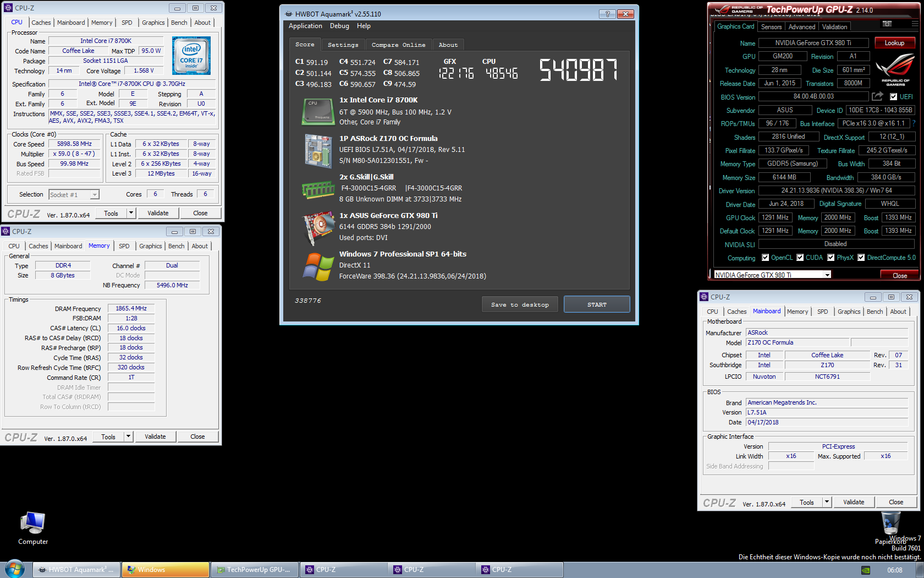
Task: Open the Validation tab in GPU-Z
Action: [x=834, y=27]
